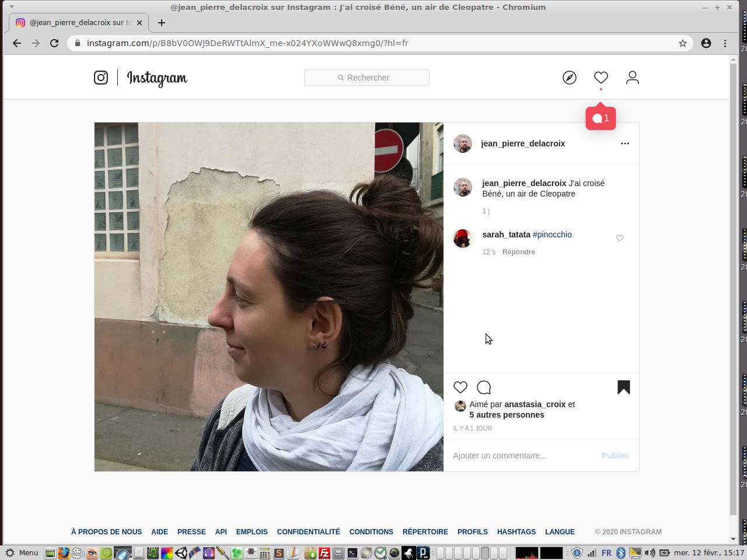Like sarah_tatata's comment
This screenshot has height=560, width=747.
(x=620, y=238)
